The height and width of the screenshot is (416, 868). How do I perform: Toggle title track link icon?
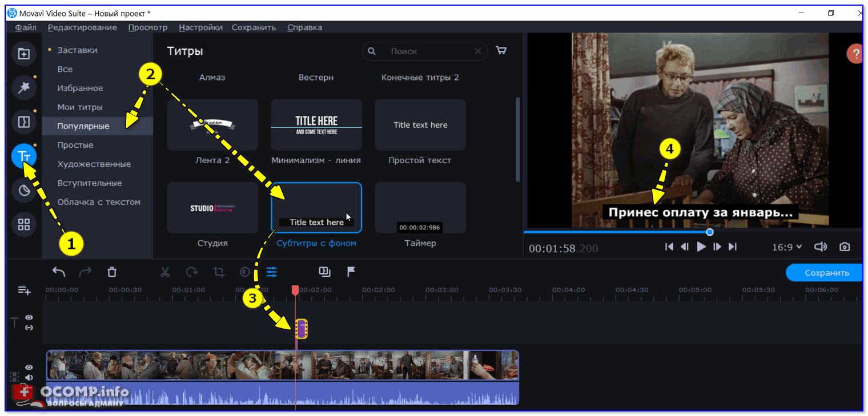[29, 328]
